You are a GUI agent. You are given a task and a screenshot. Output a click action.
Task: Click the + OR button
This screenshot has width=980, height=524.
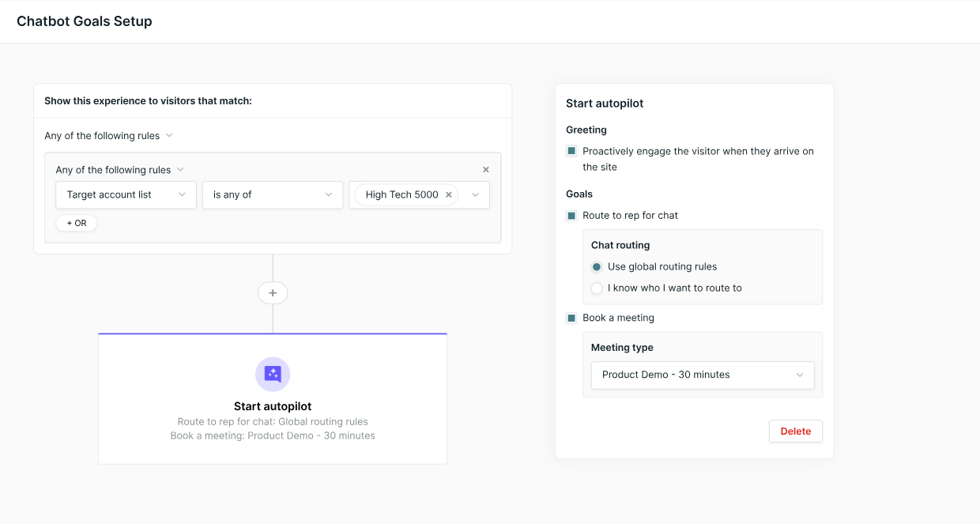77,224
